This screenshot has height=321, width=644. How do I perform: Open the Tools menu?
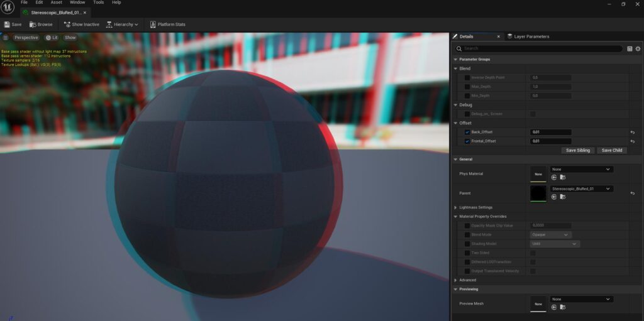99,3
